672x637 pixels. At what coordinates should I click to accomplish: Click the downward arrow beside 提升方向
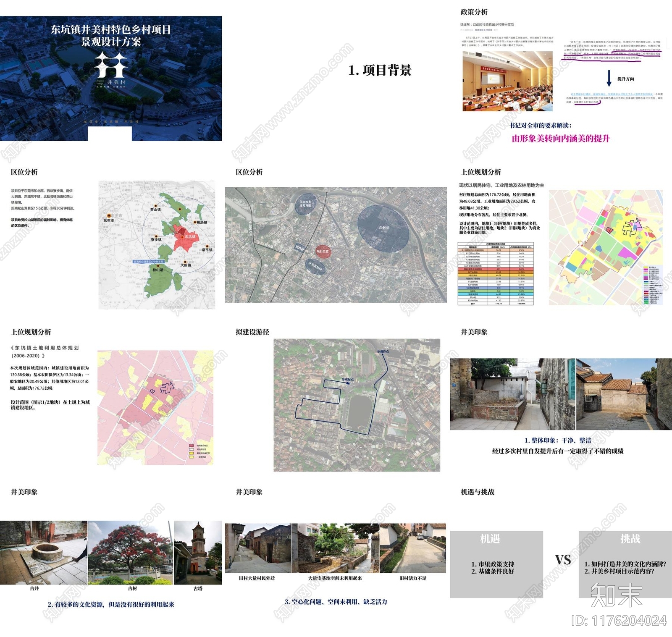(x=609, y=79)
